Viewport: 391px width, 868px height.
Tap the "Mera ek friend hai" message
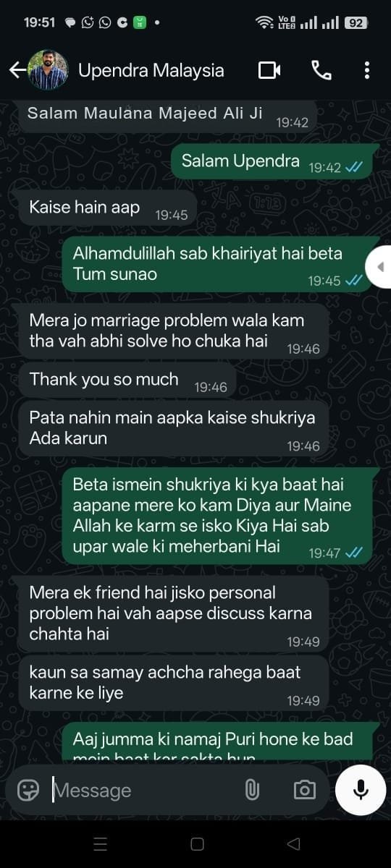pos(174,614)
